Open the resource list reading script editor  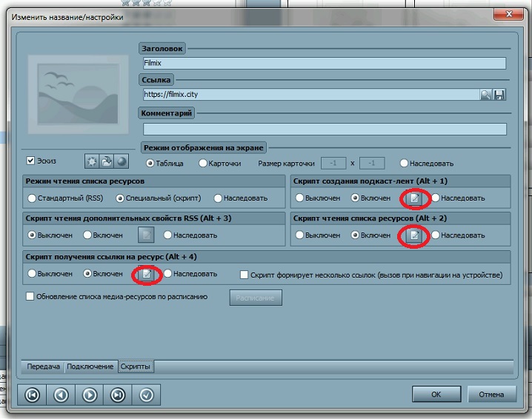point(416,235)
